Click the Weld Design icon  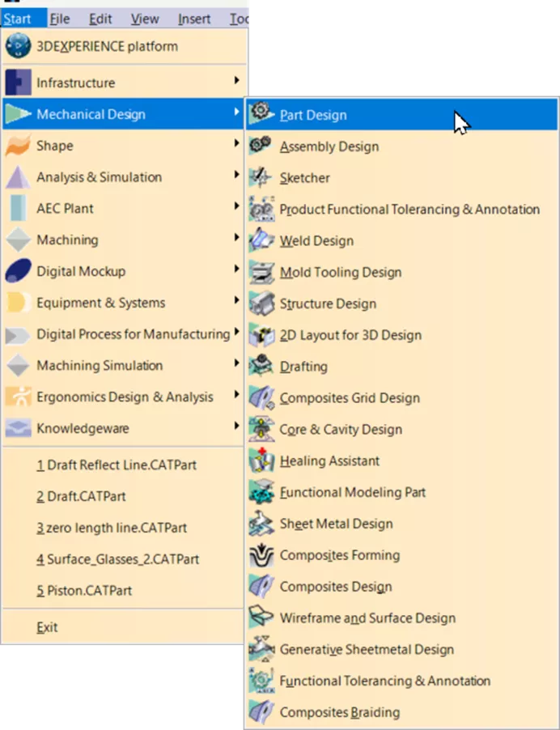tap(261, 240)
